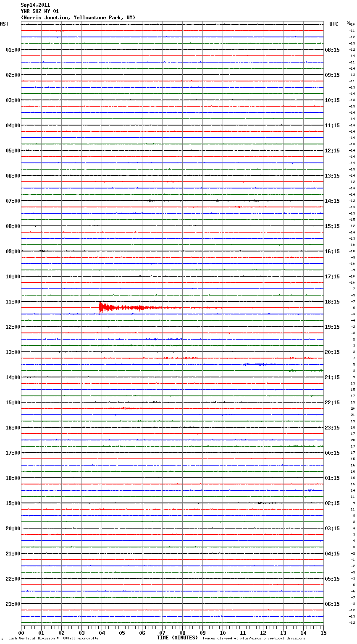Select the 23:00 MST time label

click(13, 604)
